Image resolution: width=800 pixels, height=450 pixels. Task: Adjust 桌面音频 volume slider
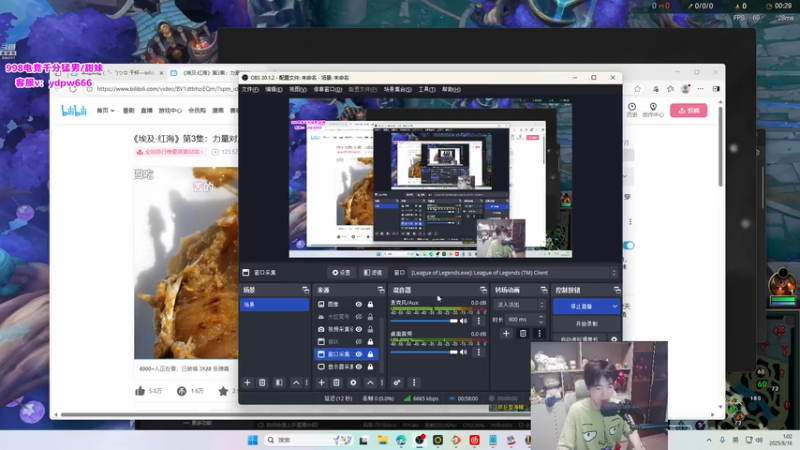(x=424, y=352)
